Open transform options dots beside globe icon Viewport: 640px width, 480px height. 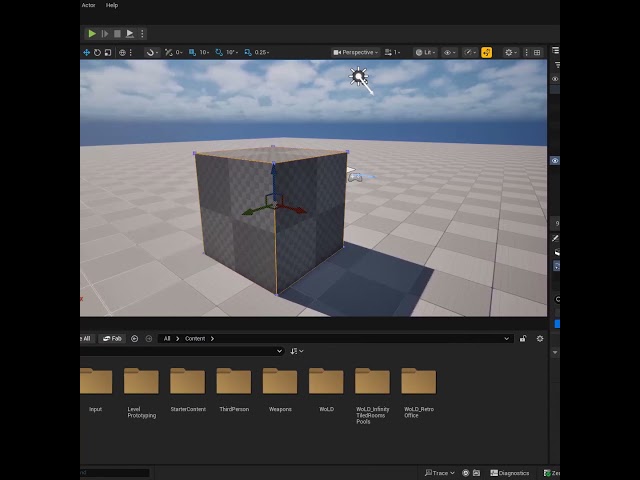point(131,52)
